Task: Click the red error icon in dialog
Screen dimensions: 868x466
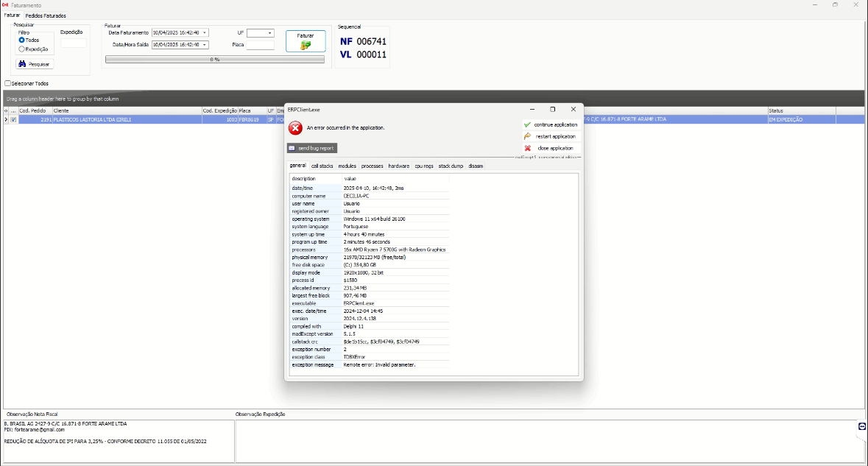Action: click(x=295, y=128)
